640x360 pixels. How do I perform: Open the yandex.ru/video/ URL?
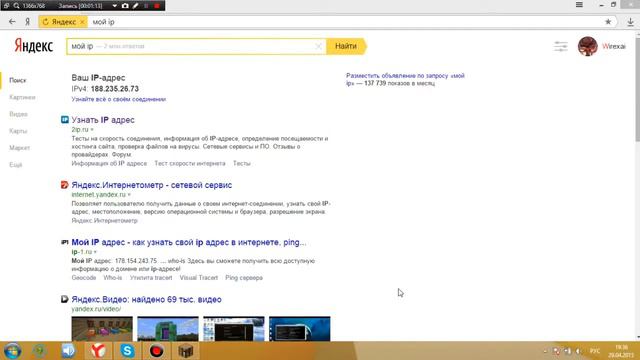click(96, 309)
